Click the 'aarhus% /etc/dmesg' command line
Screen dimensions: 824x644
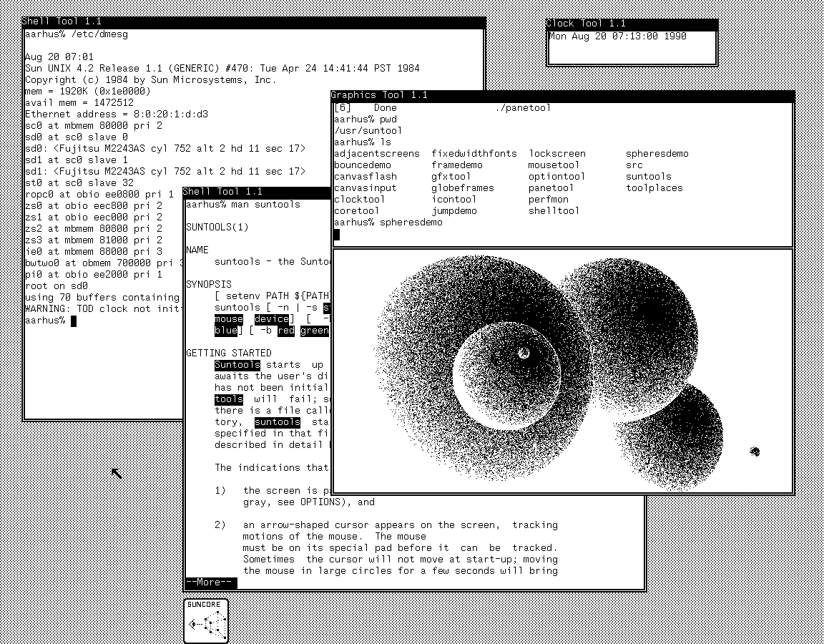click(77, 34)
